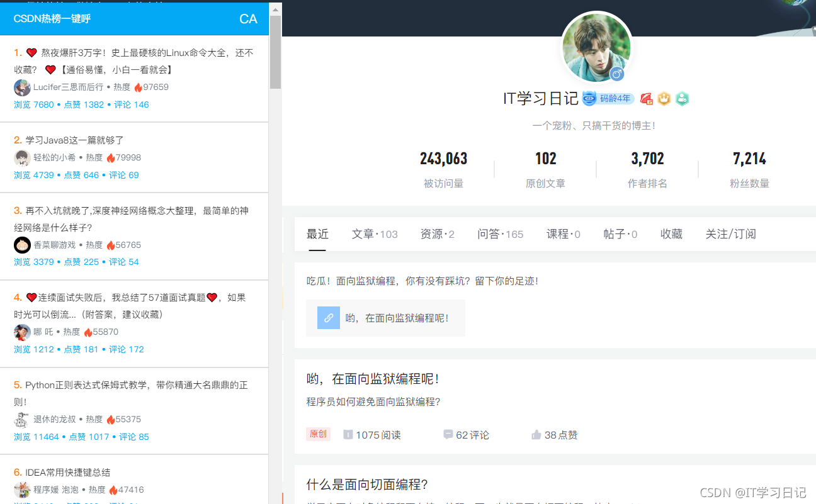Open the 课程·0 tab

pyautogui.click(x=564, y=234)
